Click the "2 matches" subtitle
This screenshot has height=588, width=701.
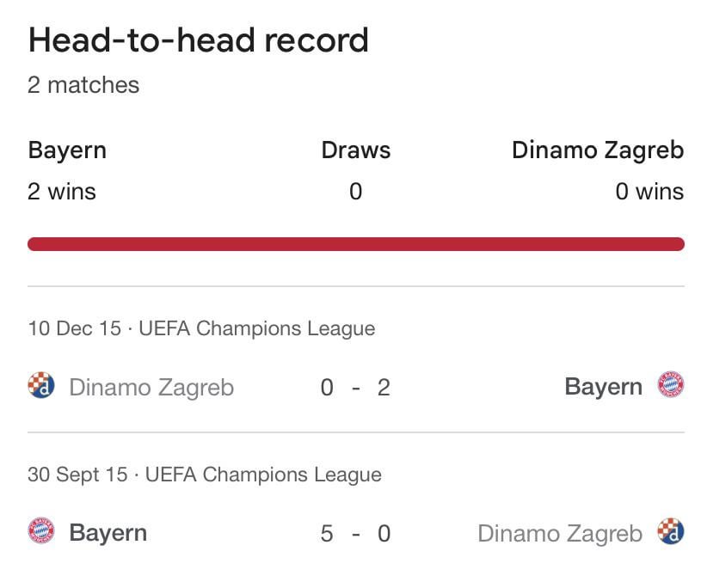click(83, 85)
